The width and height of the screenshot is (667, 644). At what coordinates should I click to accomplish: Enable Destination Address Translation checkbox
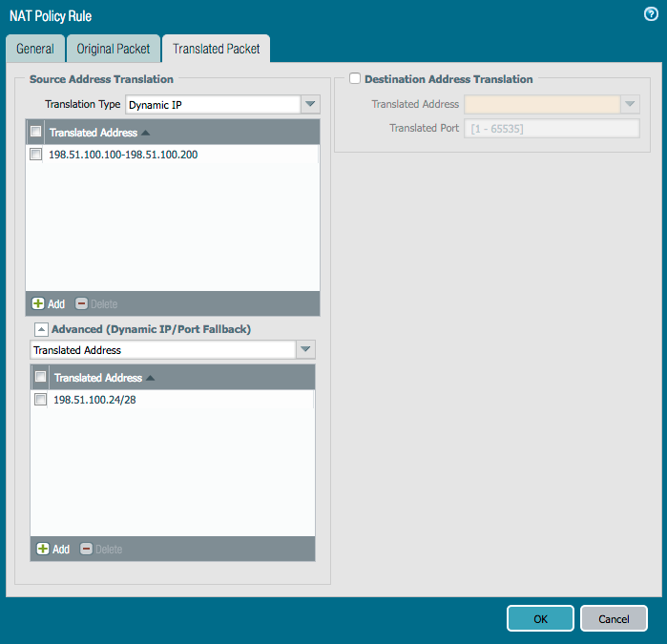(355, 78)
